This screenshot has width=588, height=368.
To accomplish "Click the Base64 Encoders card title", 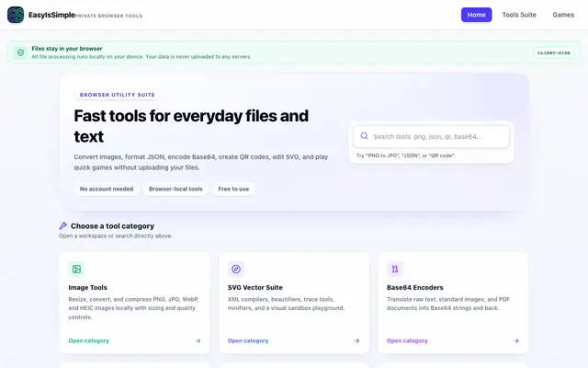I will coord(414,287).
